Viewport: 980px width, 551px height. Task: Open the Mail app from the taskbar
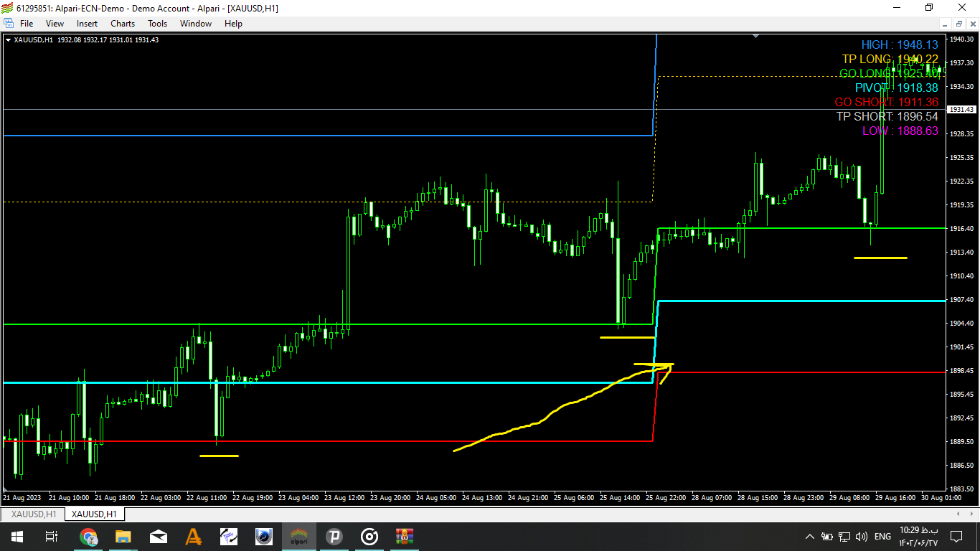159,537
